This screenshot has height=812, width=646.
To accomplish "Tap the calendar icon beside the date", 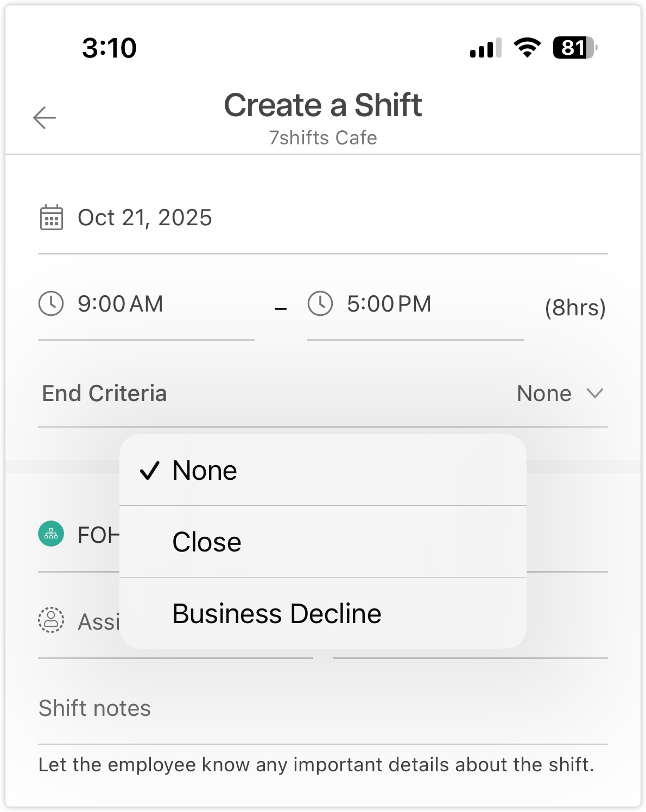I will pyautogui.click(x=52, y=218).
